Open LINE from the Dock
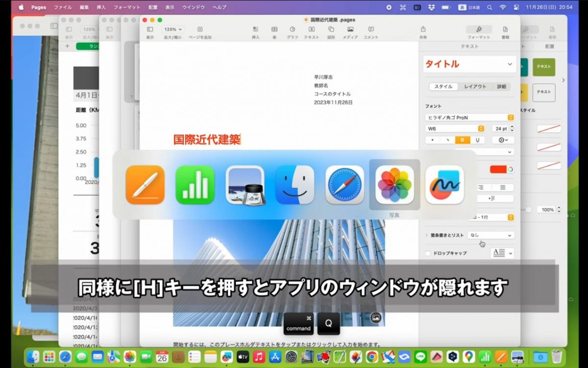Image resolution: width=588 pixels, height=368 pixels. point(420,357)
